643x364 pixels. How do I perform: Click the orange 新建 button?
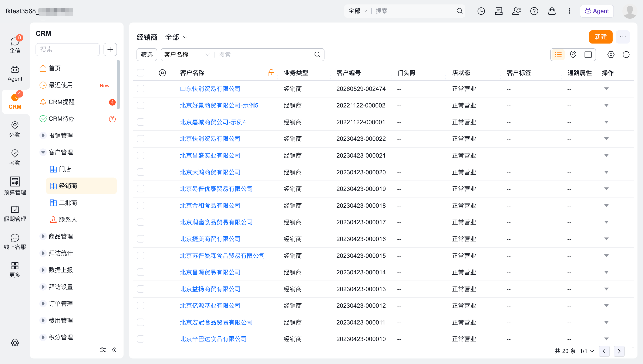pyautogui.click(x=601, y=37)
